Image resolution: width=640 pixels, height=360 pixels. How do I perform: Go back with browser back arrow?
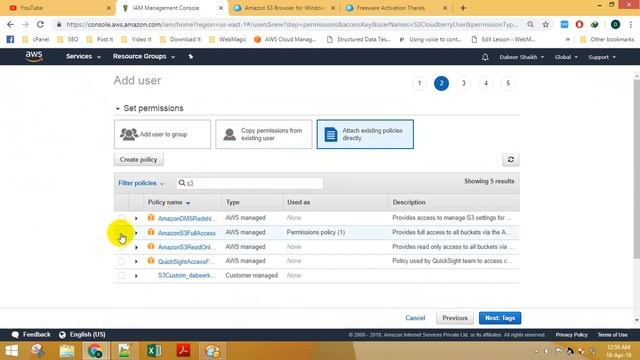point(10,24)
